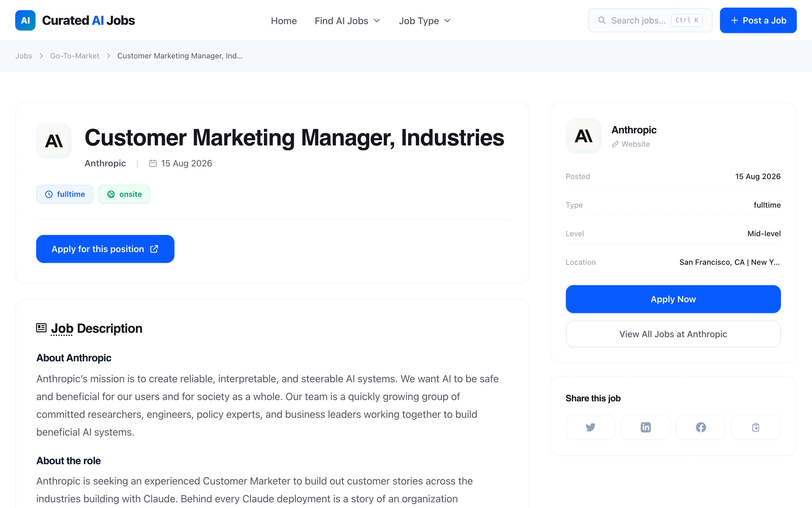The width and height of the screenshot is (812, 508).
Task: Expand the Find AI Jobs dropdown
Action: [348, 21]
